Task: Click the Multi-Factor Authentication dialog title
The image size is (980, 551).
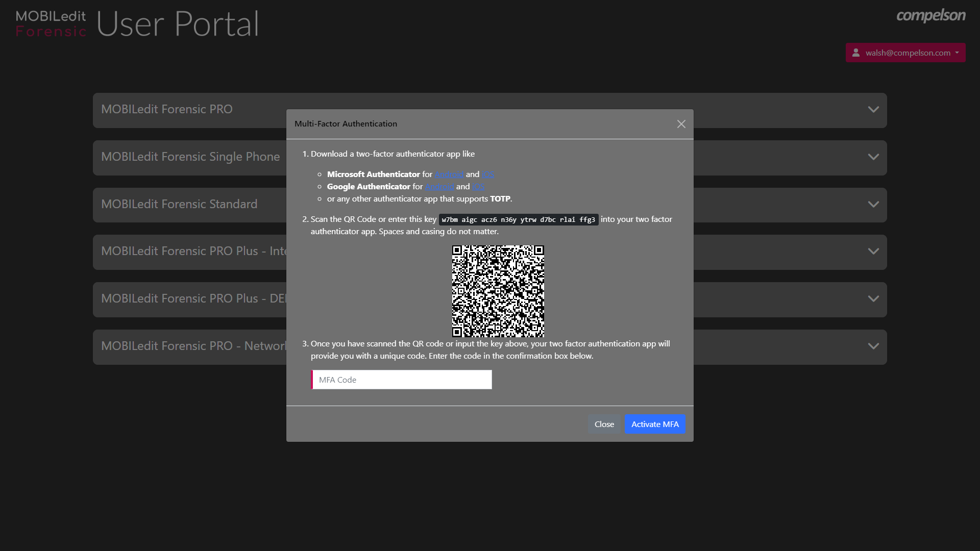Action: (x=346, y=124)
